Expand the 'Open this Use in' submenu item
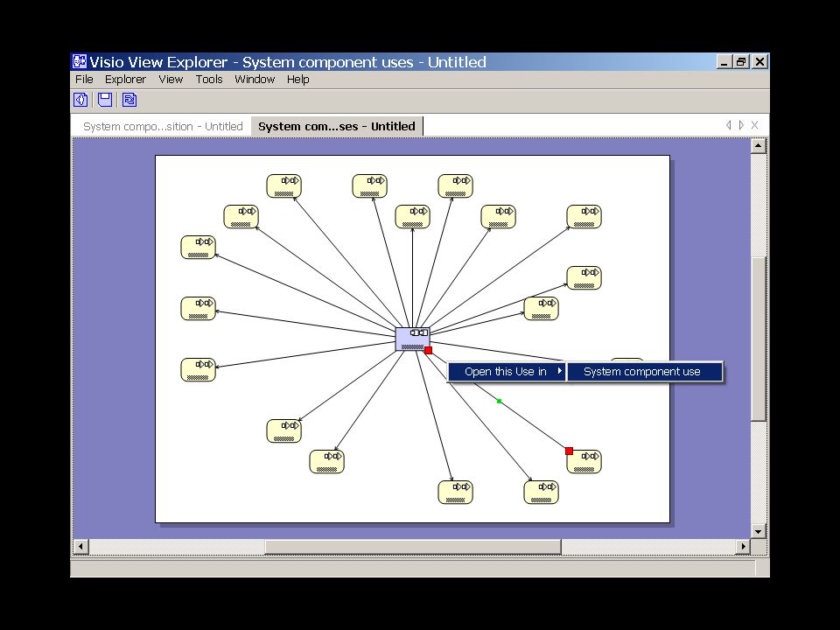 (x=507, y=371)
